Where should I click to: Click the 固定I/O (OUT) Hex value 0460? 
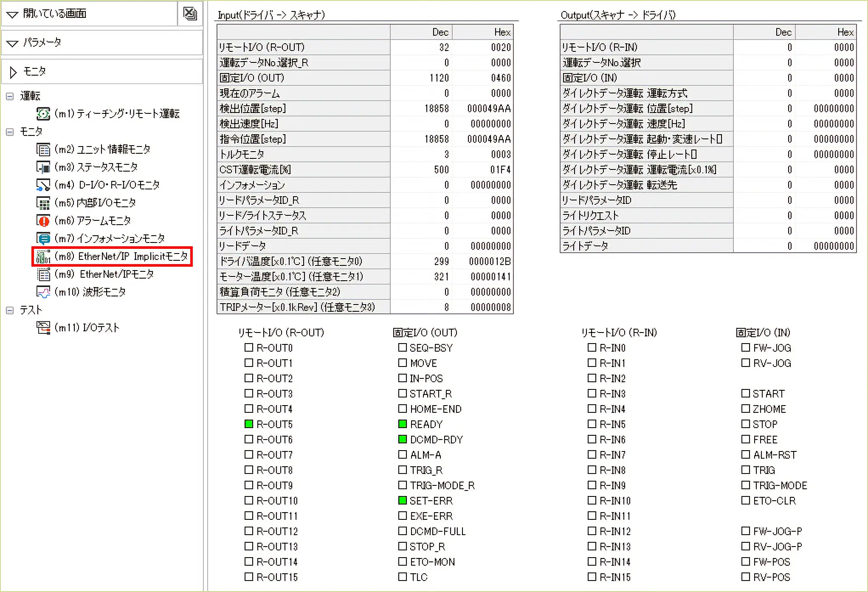coord(501,78)
